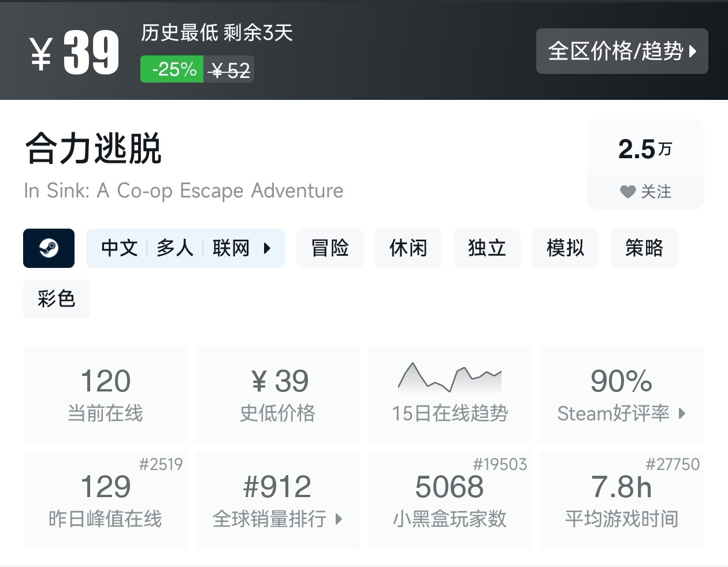This screenshot has width=728, height=567.
Task: Tap the heart icon to follow game
Action: point(627,192)
